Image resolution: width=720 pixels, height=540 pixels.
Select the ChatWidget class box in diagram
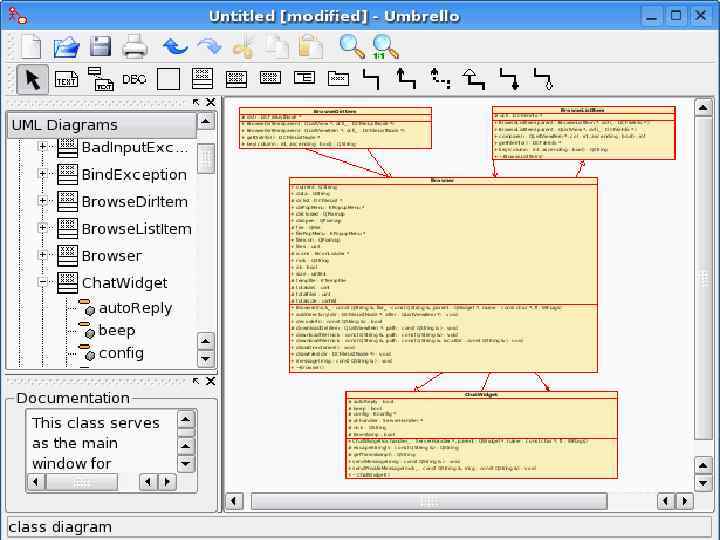(x=481, y=435)
